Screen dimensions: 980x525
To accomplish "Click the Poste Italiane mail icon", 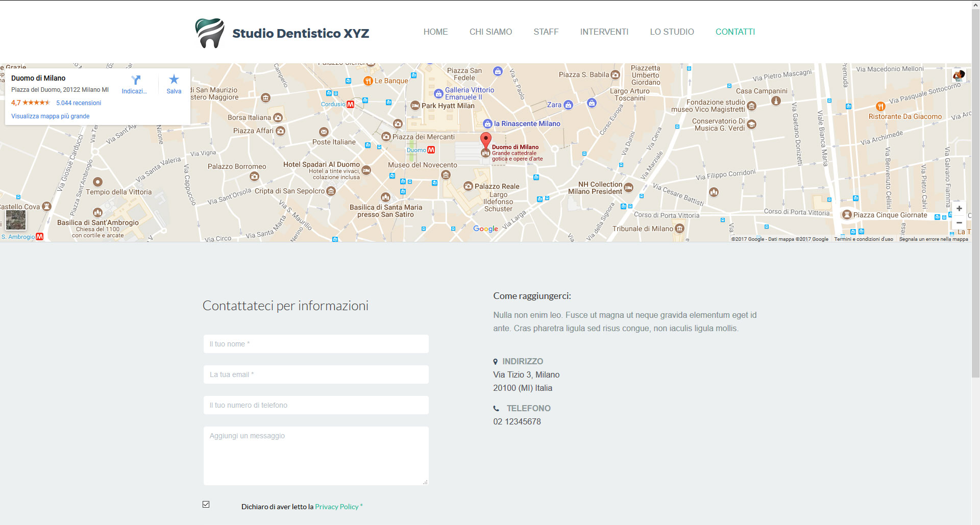I will [324, 132].
